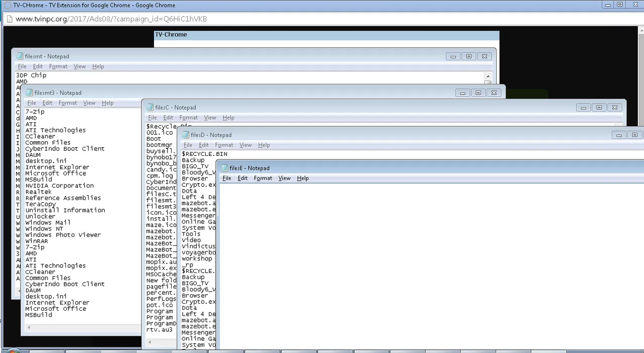Open Format menu in filesD Notepad

(224, 145)
